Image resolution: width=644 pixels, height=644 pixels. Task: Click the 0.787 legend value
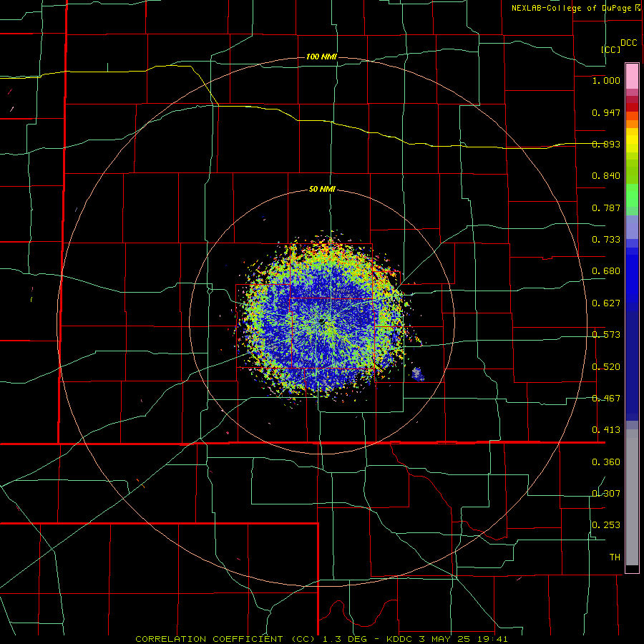coord(606,208)
